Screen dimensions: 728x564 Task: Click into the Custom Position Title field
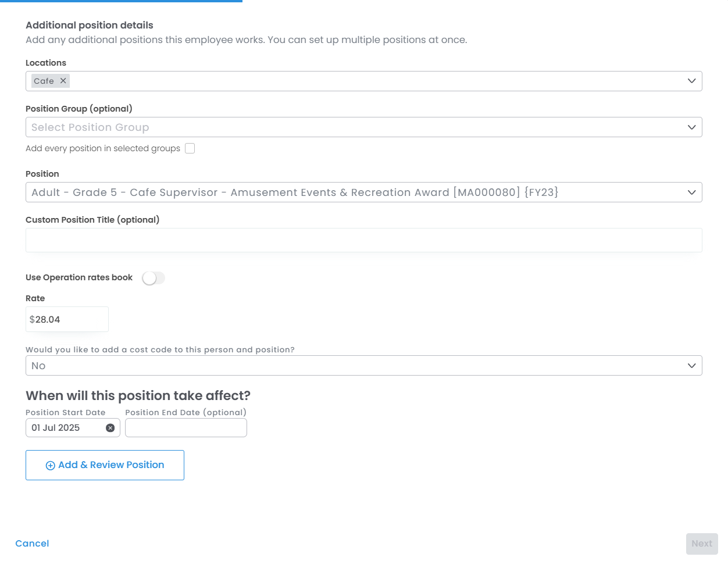(363, 240)
